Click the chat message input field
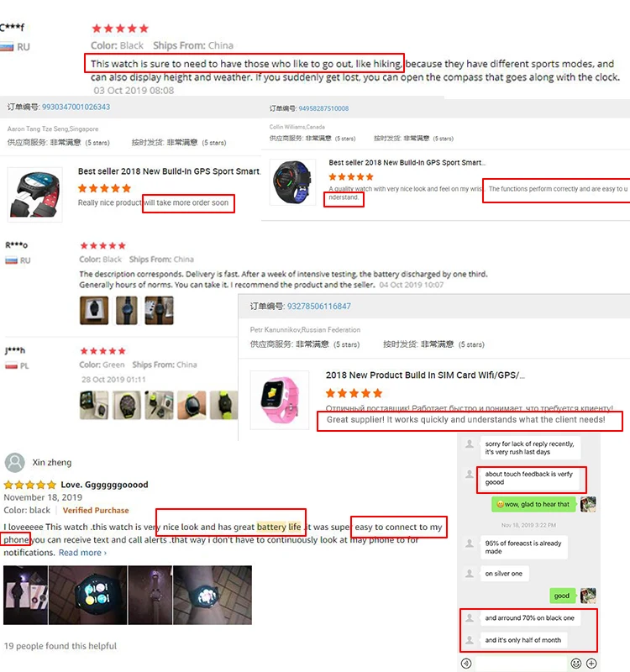The image size is (630, 672). (521, 664)
